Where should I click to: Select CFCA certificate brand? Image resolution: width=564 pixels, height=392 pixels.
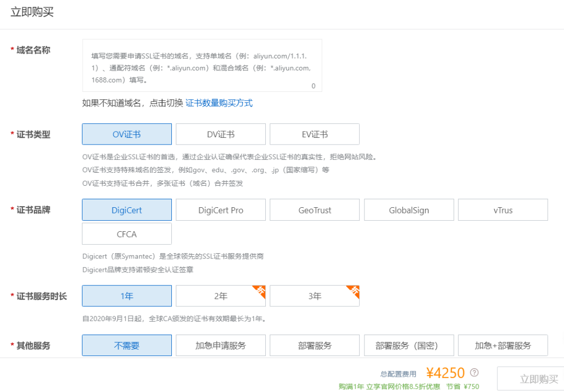pyautogui.click(x=126, y=234)
